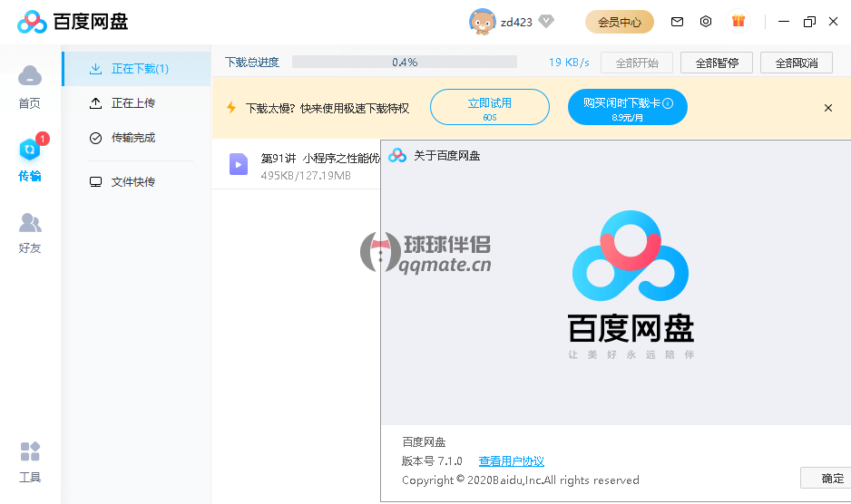
Task: Open the 好友 friends section
Action: tap(30, 232)
